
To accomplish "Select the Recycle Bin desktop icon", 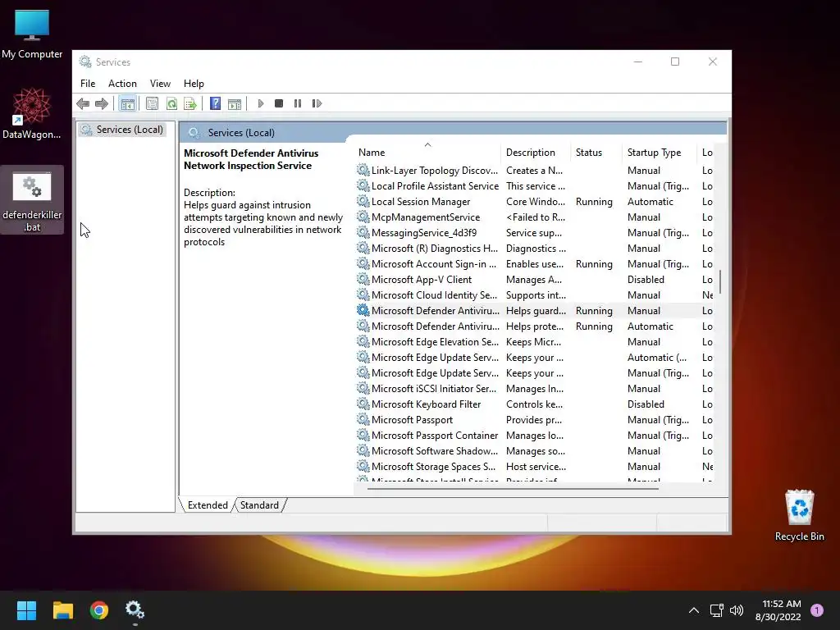I will point(799,515).
